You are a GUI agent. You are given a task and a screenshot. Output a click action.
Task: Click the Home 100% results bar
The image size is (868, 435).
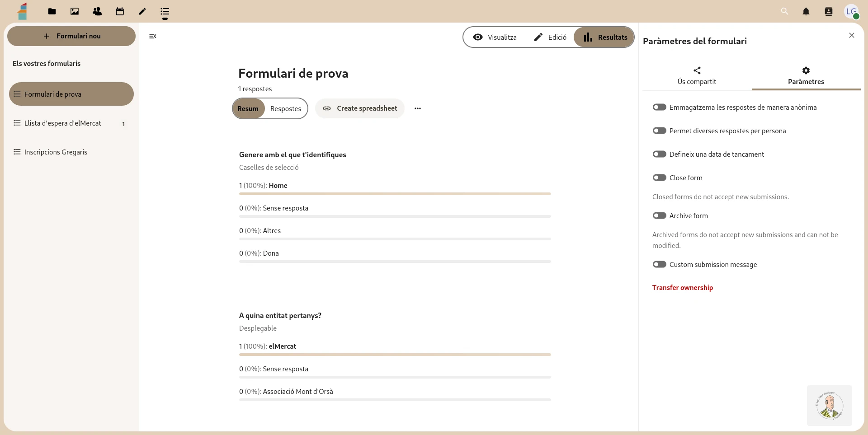(395, 193)
